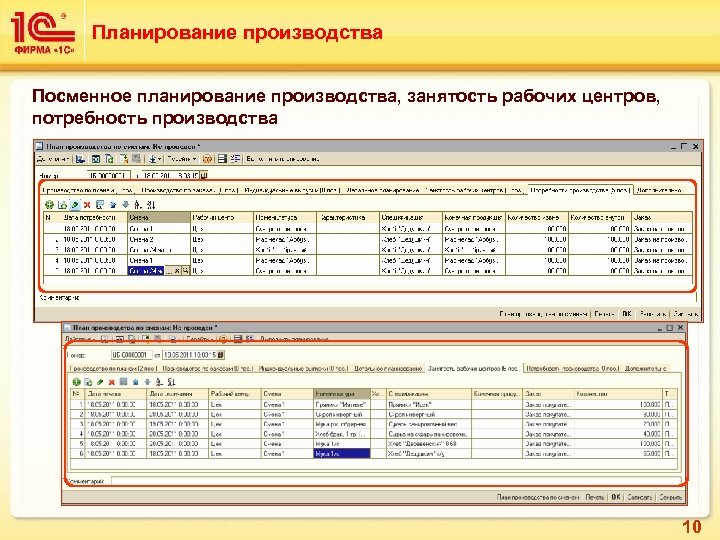Click Печать button in the upper window
Viewport: 720px width, 540px height.
[604, 314]
